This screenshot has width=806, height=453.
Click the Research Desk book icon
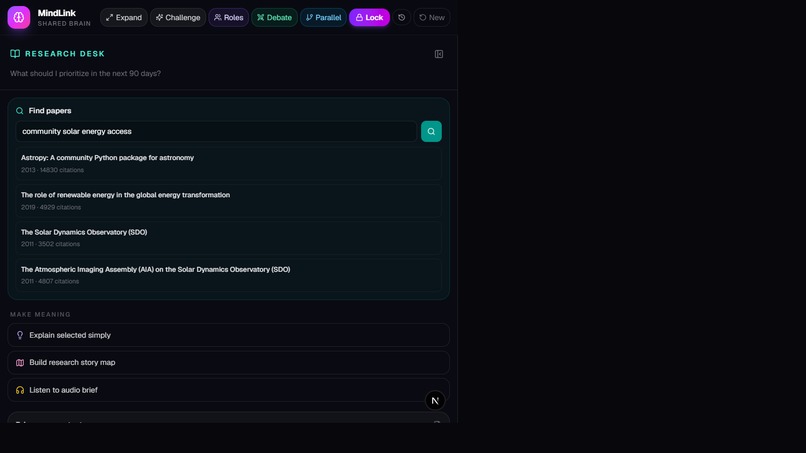(15, 53)
